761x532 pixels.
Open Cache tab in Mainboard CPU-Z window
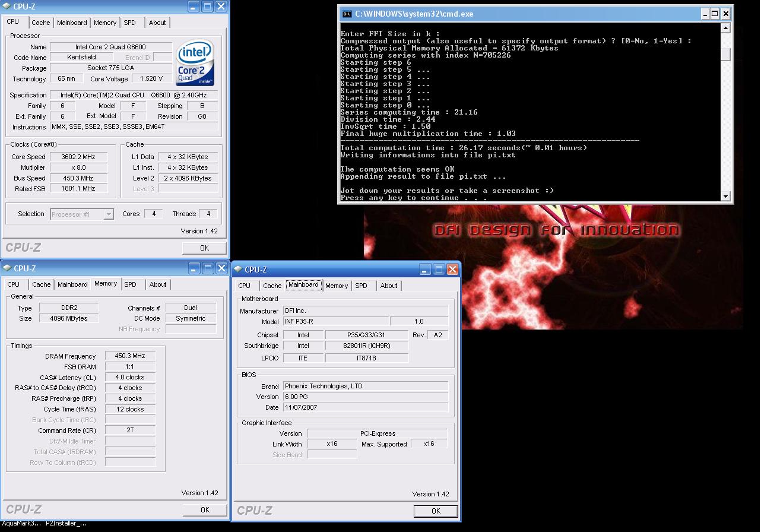pos(272,286)
